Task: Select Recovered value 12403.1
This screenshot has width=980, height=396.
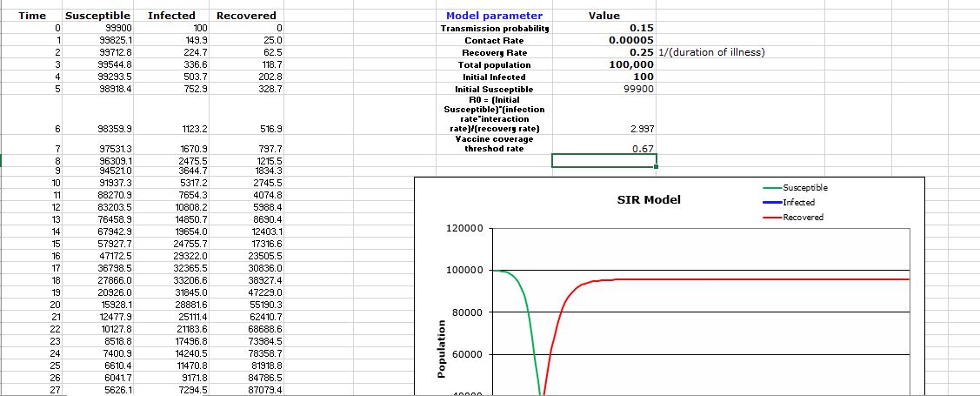Action: click(x=246, y=232)
